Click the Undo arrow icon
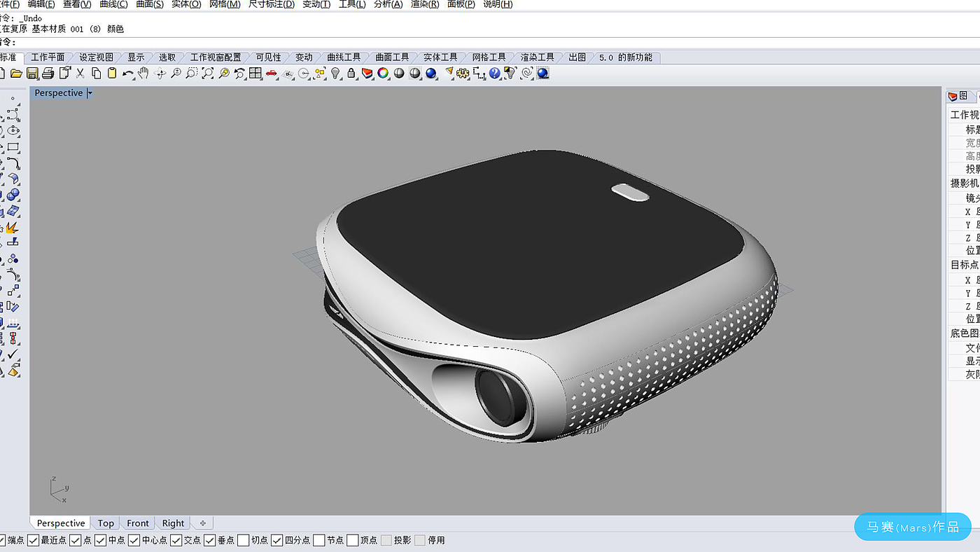The image size is (980, 552). click(127, 74)
